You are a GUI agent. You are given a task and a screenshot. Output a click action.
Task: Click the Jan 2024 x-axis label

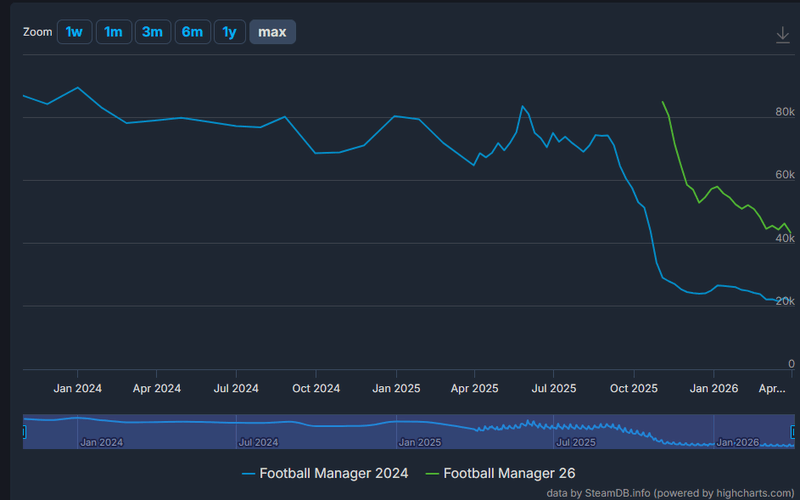(78, 389)
